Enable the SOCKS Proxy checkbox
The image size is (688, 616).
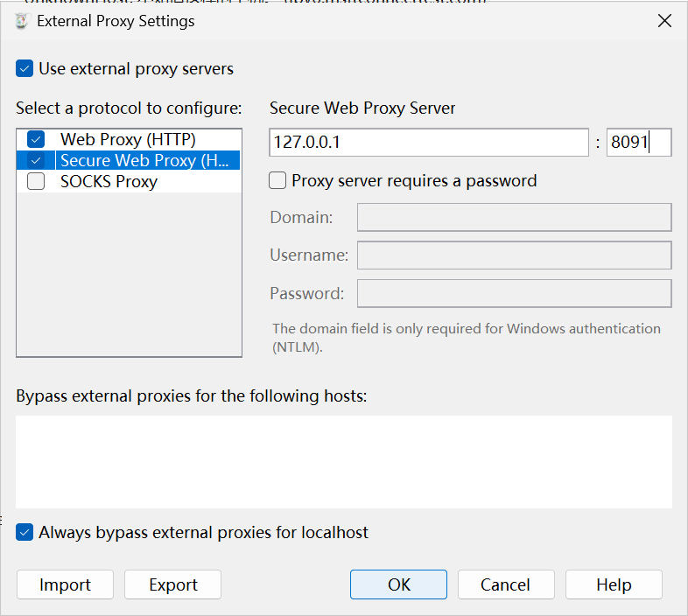(x=36, y=182)
